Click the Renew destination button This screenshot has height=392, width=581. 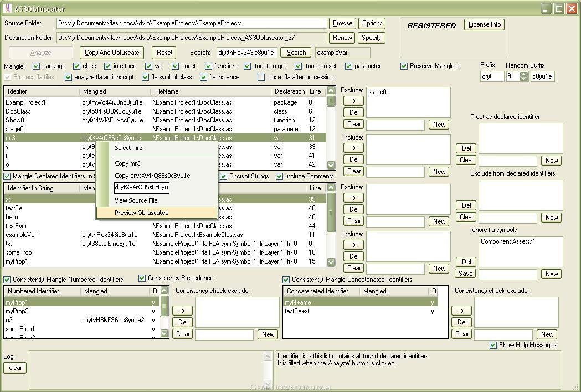342,38
